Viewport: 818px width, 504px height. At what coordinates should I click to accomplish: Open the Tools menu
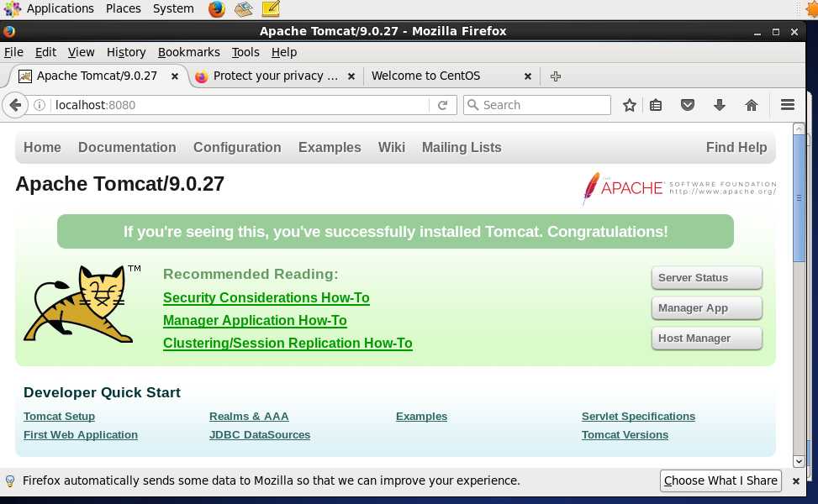[x=245, y=52]
